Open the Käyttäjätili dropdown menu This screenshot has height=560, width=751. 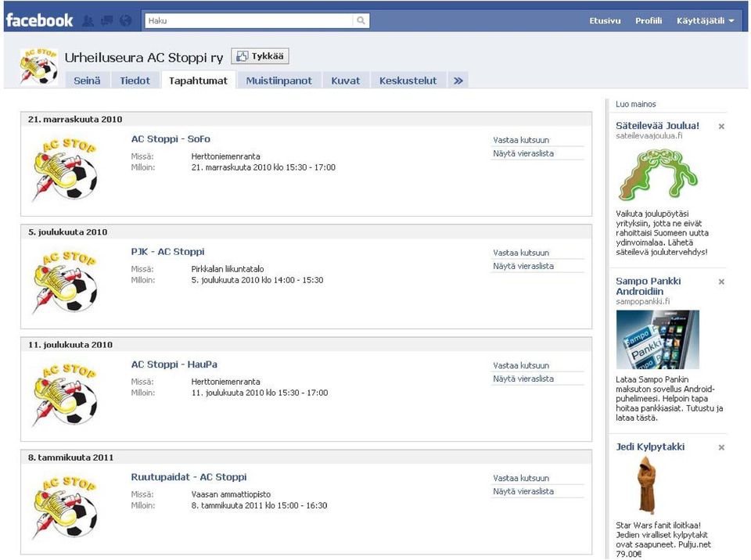click(x=705, y=20)
